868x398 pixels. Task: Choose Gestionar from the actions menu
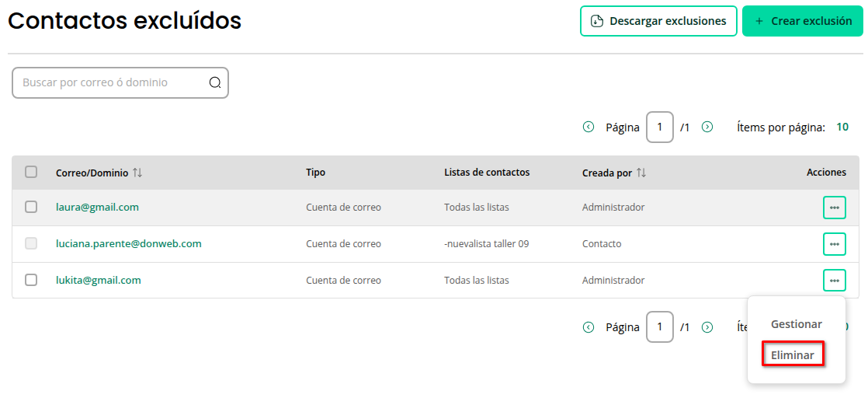point(796,324)
